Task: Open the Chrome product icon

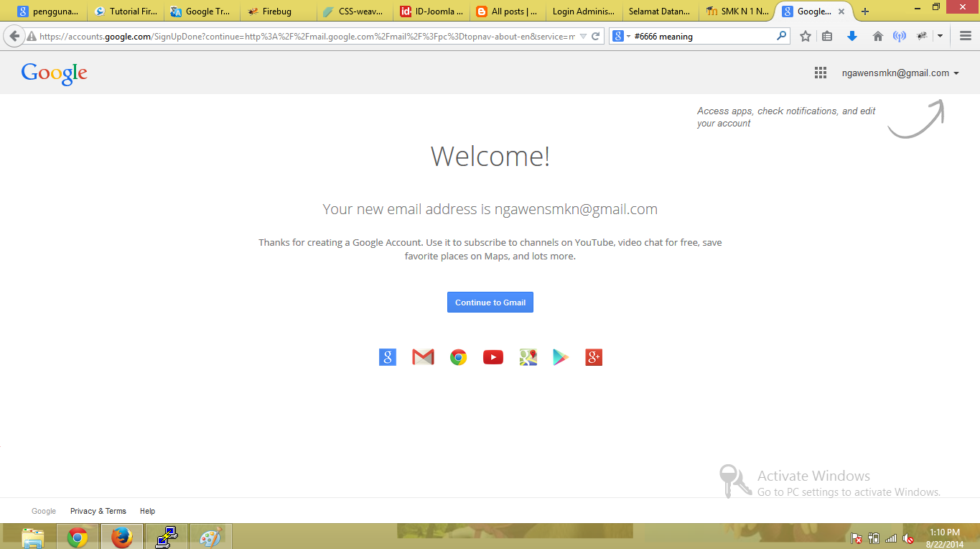Action: (x=458, y=357)
